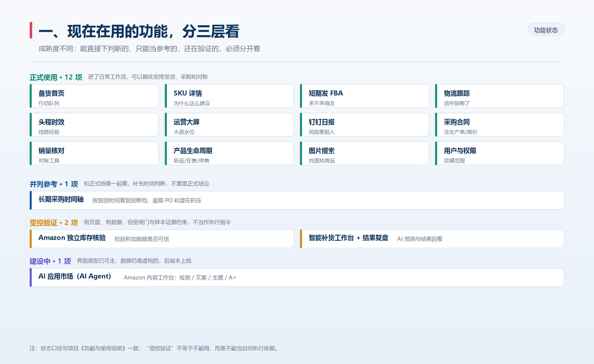Viewport: 594px width, 364px height.
Task: Click subtitle 大盘水位
Action: [x=184, y=132]
